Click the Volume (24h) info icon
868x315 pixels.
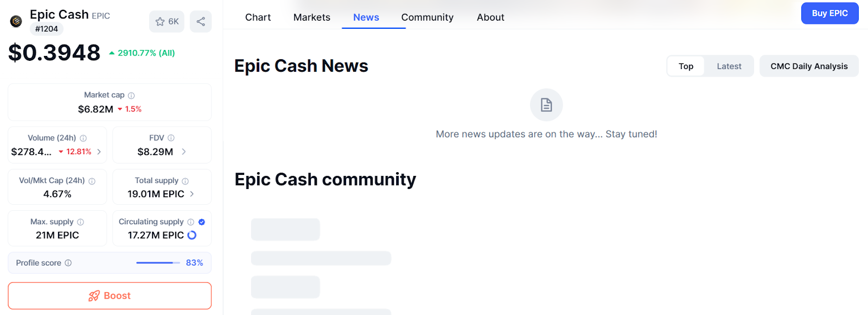click(83, 138)
